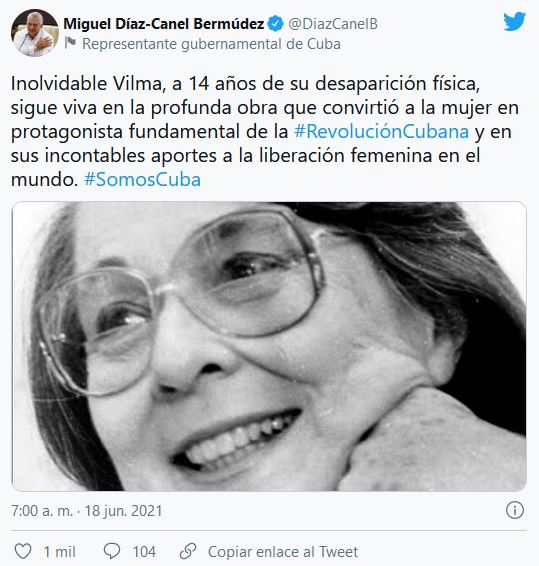
Task: Open the #RevoluciónCubana hashtag
Action: coord(382,131)
